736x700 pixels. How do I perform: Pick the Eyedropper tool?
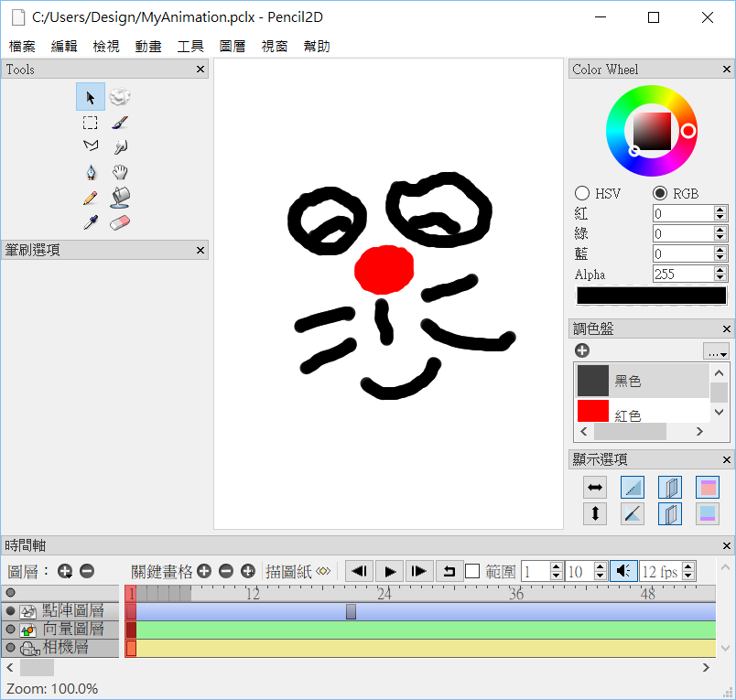90,222
